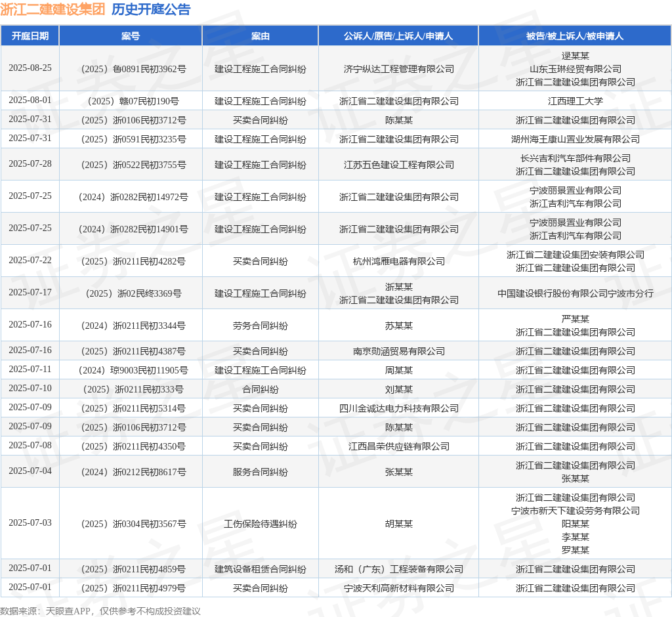Click defendant 长兴吉利汽车部件有限公司
Image resolution: width=672 pixels, height=617 pixels.
click(575, 158)
